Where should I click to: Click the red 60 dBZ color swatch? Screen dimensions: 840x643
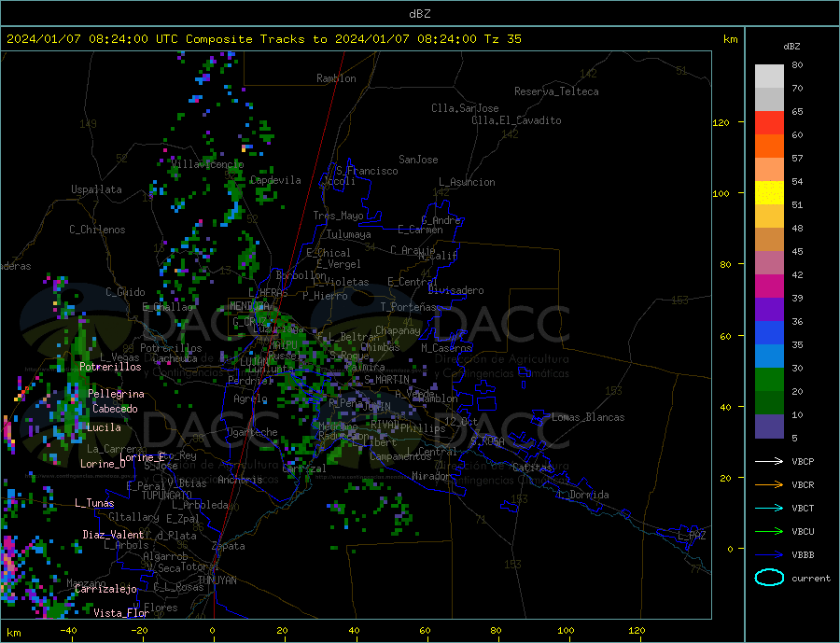769,122
